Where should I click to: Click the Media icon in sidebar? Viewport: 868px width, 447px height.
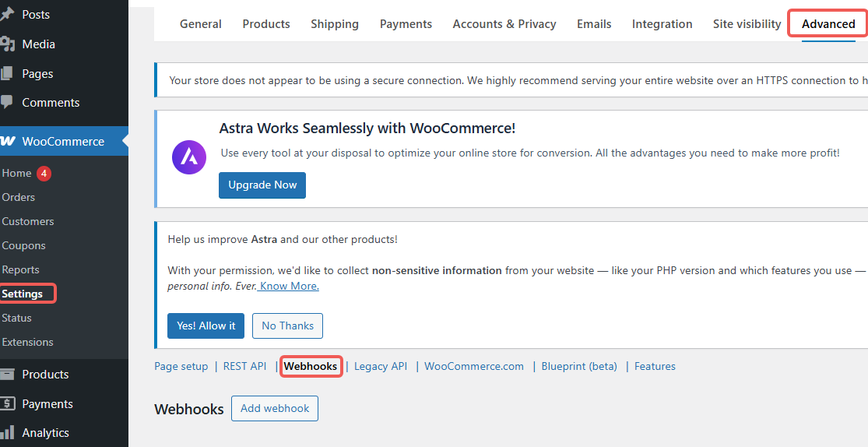(x=7, y=44)
